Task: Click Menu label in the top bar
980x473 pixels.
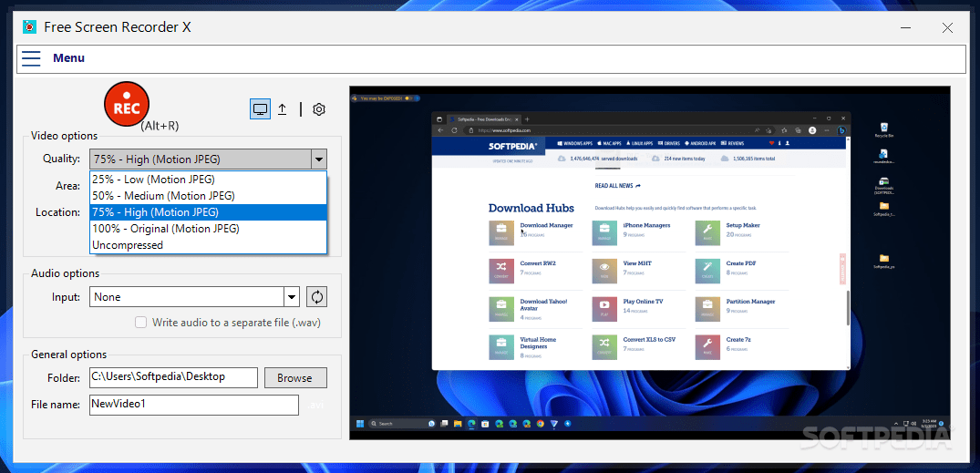Action: pos(68,58)
